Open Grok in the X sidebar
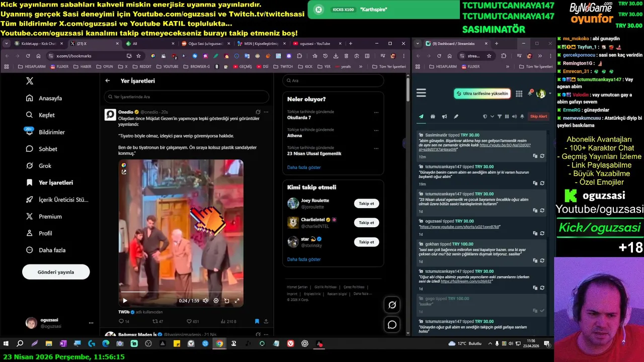644x362 pixels. [x=39, y=165]
